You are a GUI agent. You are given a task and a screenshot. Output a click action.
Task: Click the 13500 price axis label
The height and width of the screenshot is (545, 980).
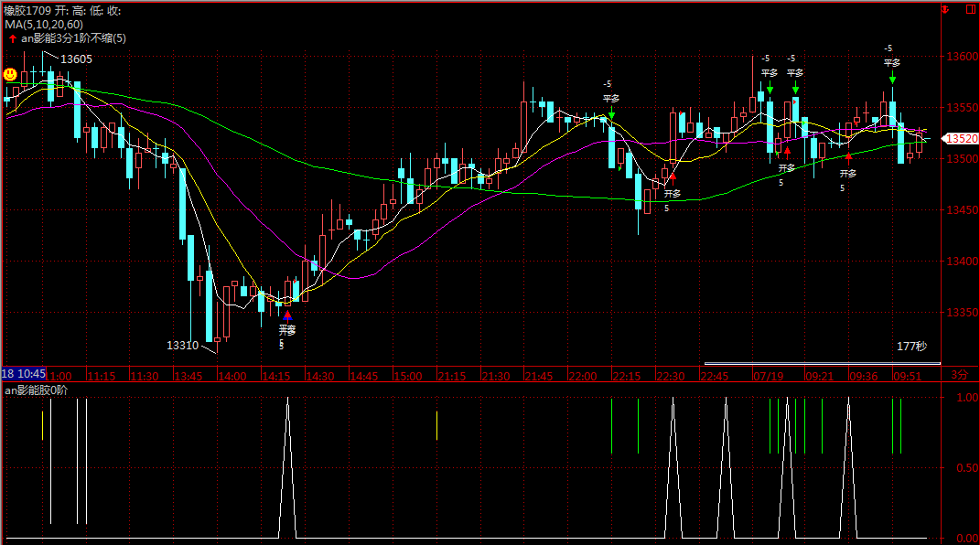(x=962, y=158)
